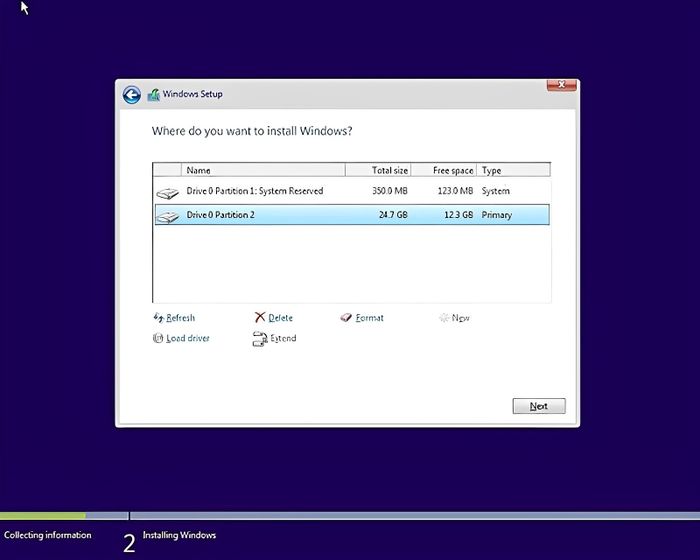Click the 123.0 MB free space value
Screen dimensions: 700x560
[x=455, y=191]
